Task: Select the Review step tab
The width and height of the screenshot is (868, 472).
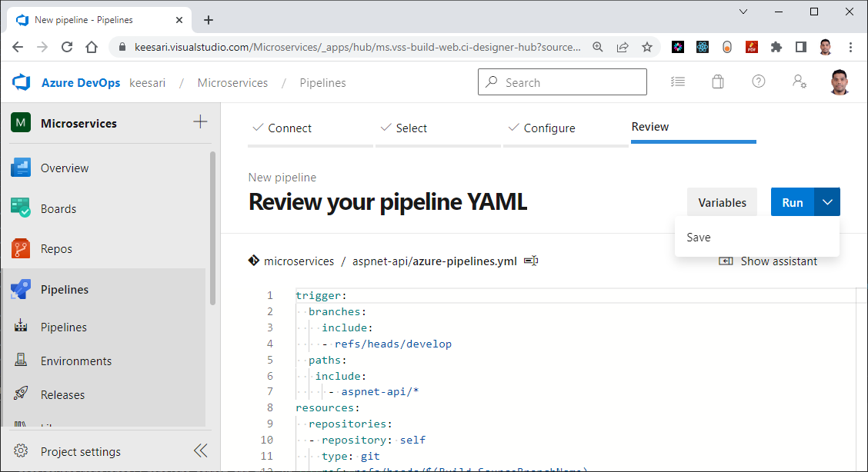Action: coord(693,127)
